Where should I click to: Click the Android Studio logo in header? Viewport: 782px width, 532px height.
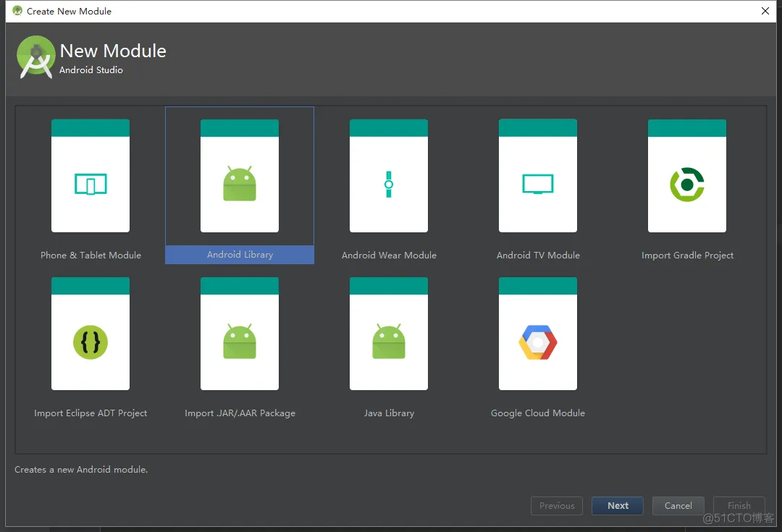35,57
